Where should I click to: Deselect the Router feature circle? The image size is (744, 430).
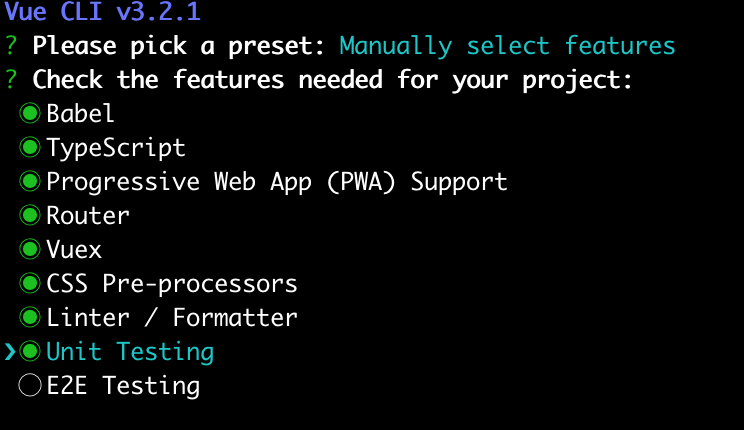click(30, 216)
